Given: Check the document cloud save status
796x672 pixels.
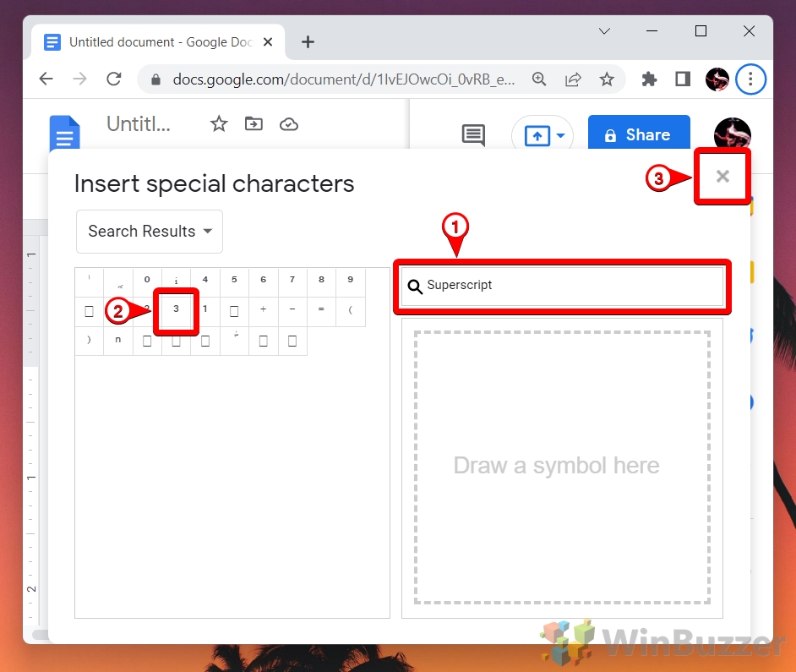Looking at the screenshot, I should (x=289, y=123).
